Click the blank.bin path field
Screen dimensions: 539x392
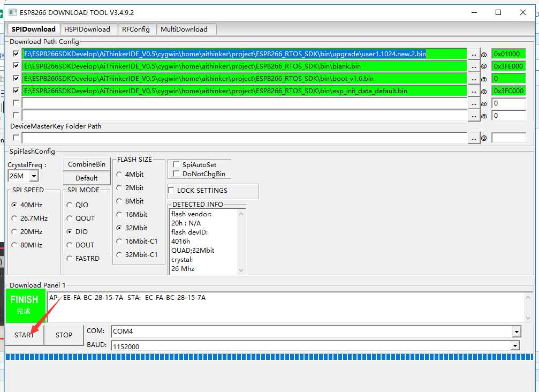click(245, 66)
